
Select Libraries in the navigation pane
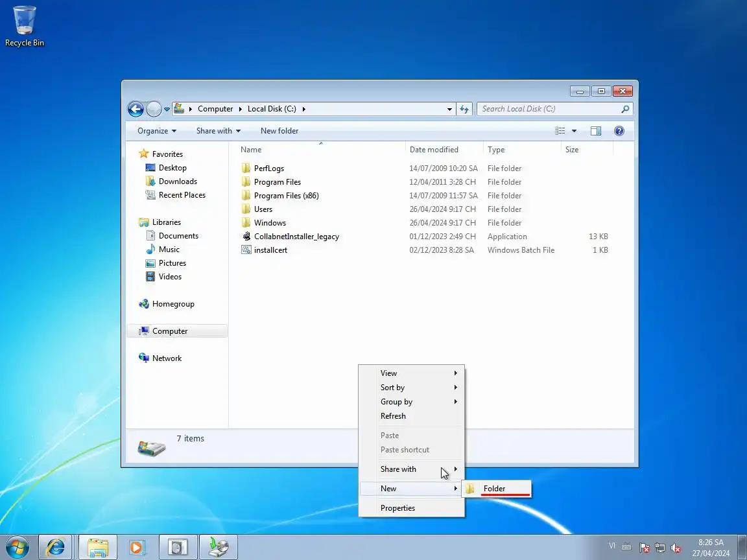[x=166, y=222]
